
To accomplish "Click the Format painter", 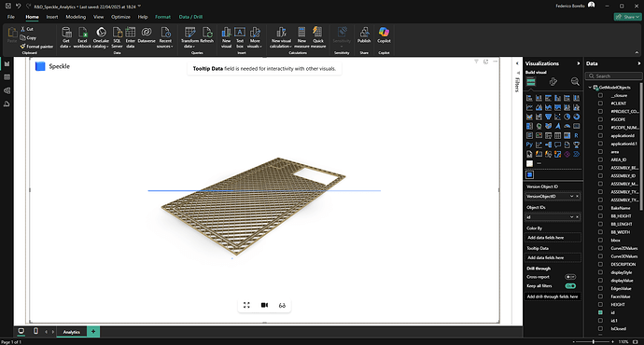I will pos(36,47).
